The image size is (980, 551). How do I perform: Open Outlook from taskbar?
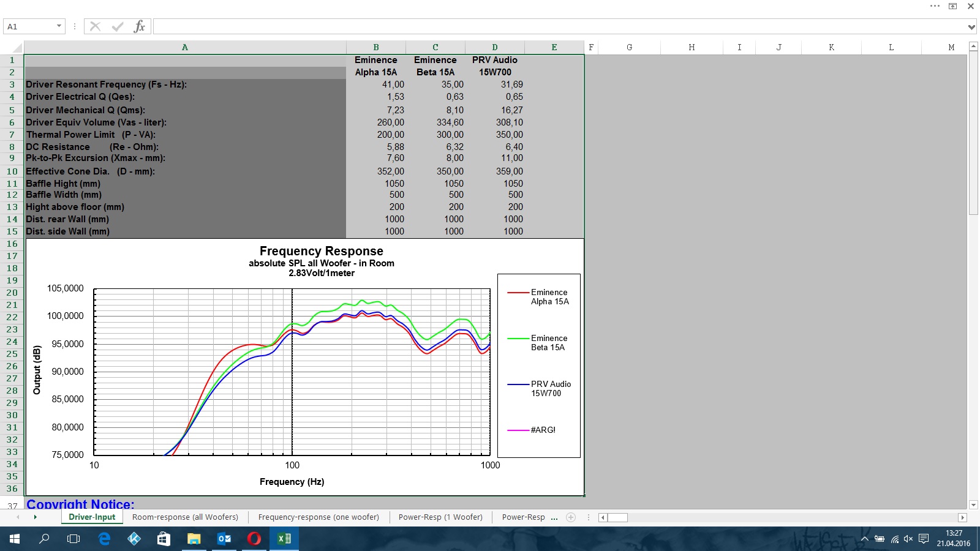224,539
